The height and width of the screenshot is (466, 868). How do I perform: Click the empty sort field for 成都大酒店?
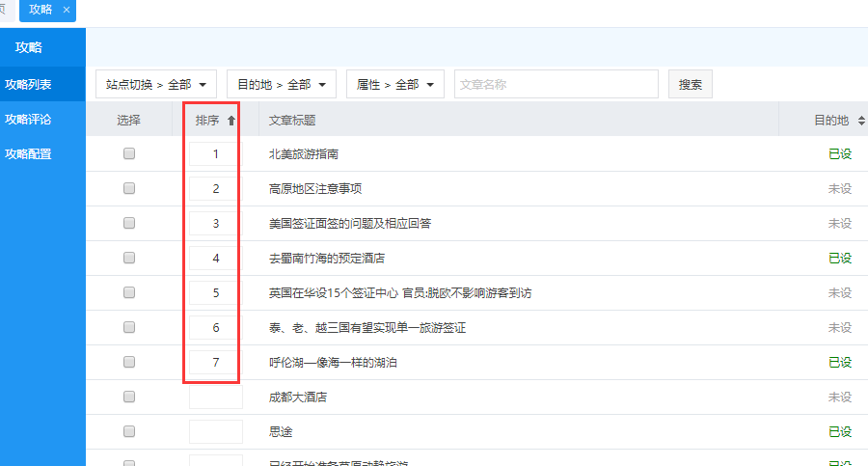tap(216, 397)
